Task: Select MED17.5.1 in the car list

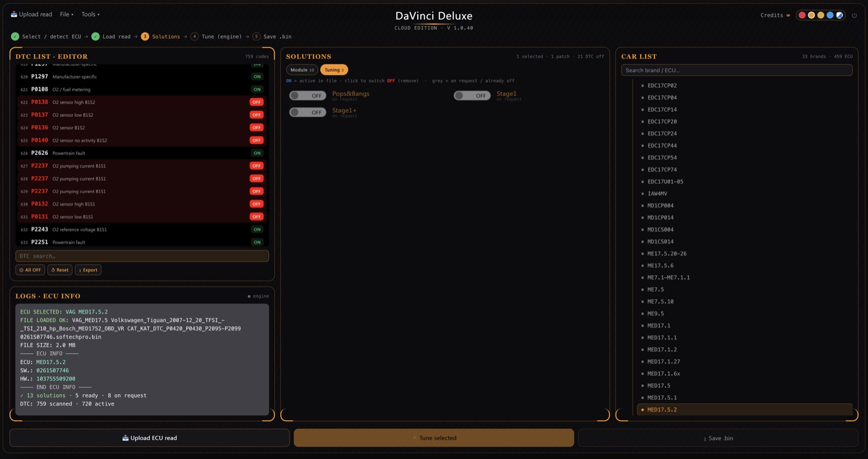Action: (745, 398)
